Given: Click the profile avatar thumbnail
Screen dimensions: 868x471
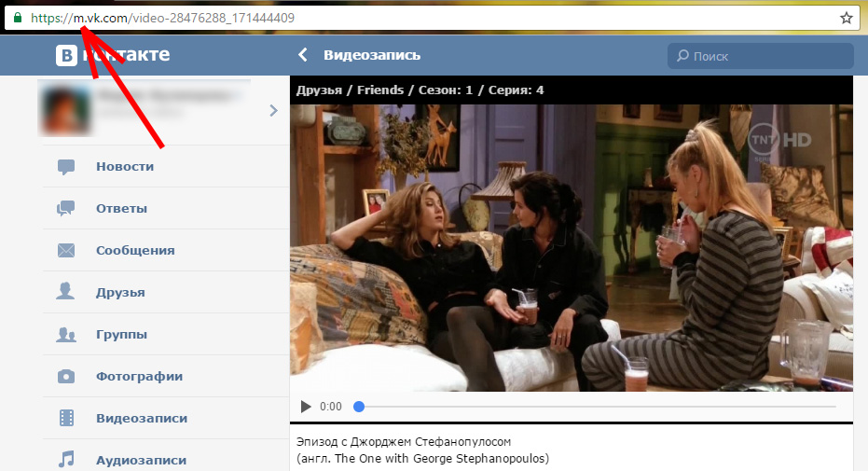Looking at the screenshot, I should coord(63,110).
